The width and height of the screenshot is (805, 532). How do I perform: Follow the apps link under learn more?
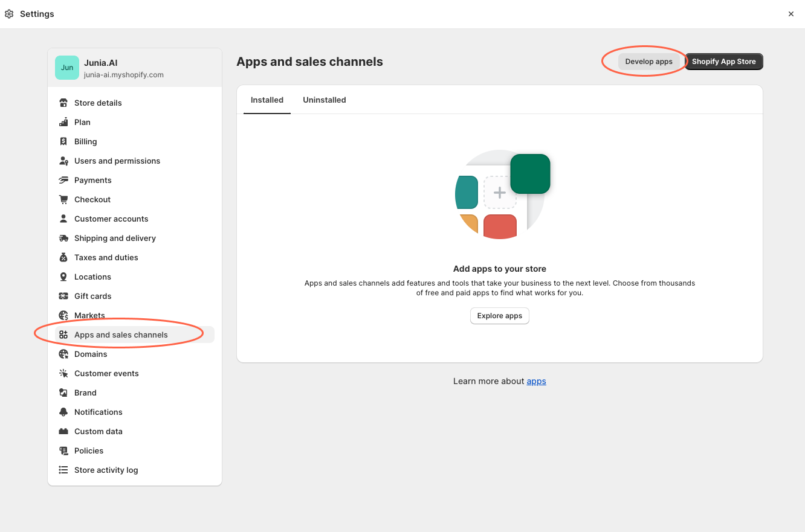point(536,381)
